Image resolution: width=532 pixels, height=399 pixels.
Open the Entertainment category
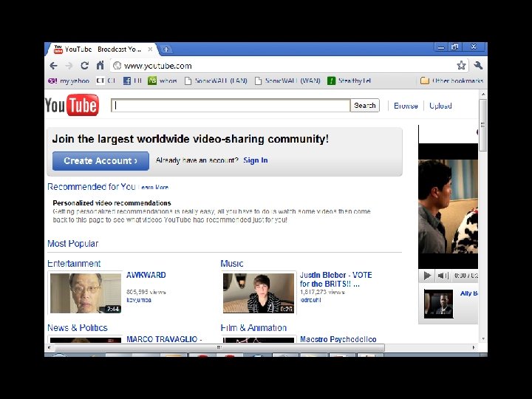tap(74, 264)
